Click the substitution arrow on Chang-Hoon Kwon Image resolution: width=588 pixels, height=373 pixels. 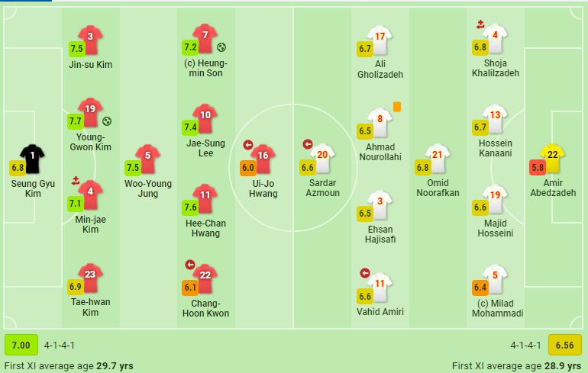pos(190,265)
